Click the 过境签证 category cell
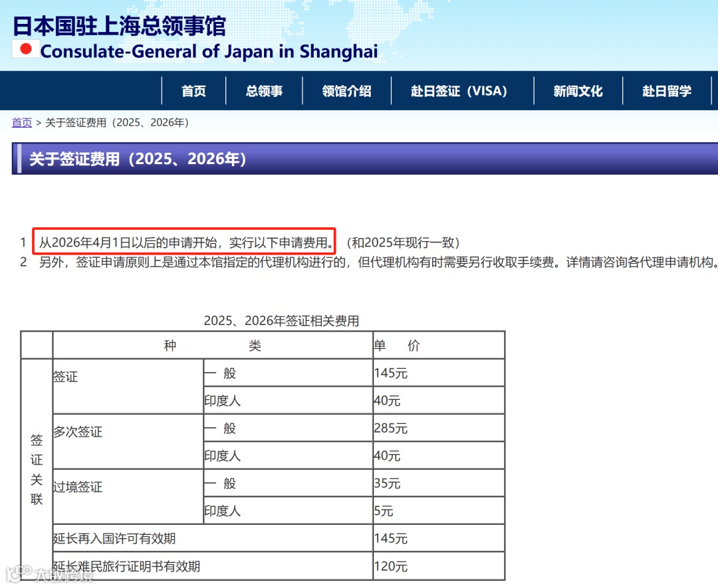Image resolution: width=718 pixels, height=588 pixels. click(x=128, y=496)
